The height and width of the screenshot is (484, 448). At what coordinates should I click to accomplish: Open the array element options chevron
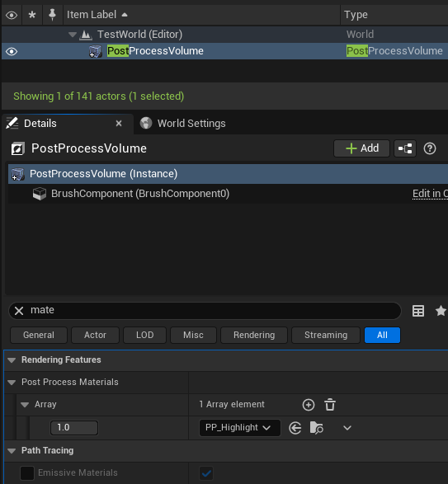[347, 428]
